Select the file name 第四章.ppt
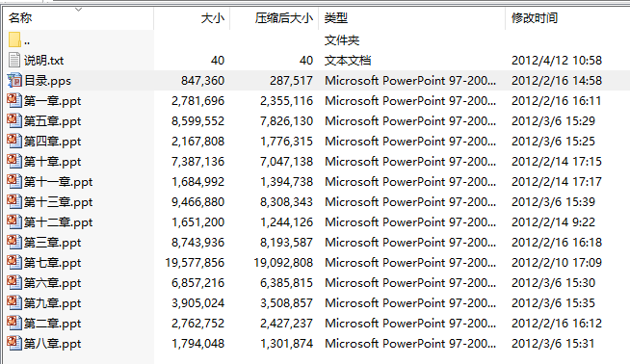Image resolution: width=630 pixels, height=364 pixels. (x=53, y=142)
